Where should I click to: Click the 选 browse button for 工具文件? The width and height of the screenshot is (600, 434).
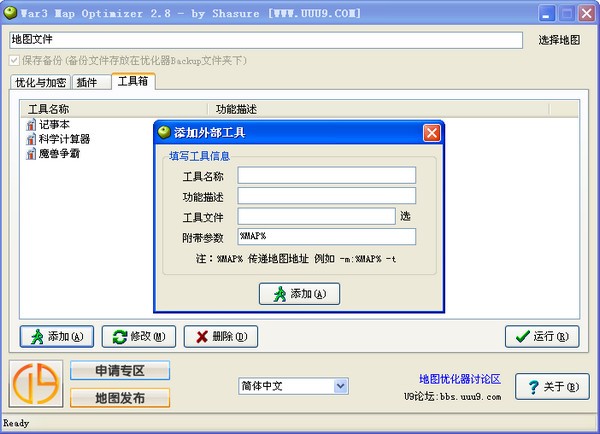pos(405,216)
